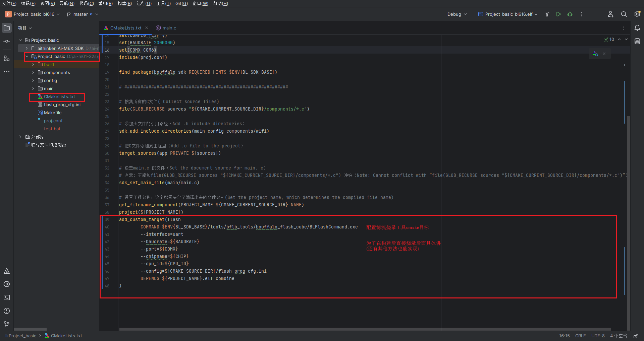Start debugging with the bug icon
Screen dimensions: 644x341
[570, 14]
